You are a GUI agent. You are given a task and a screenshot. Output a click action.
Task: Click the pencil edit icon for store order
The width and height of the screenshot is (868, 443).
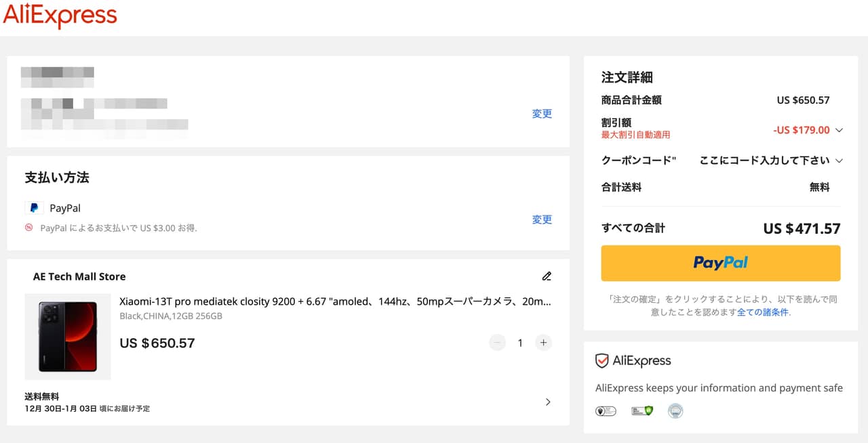coord(547,276)
